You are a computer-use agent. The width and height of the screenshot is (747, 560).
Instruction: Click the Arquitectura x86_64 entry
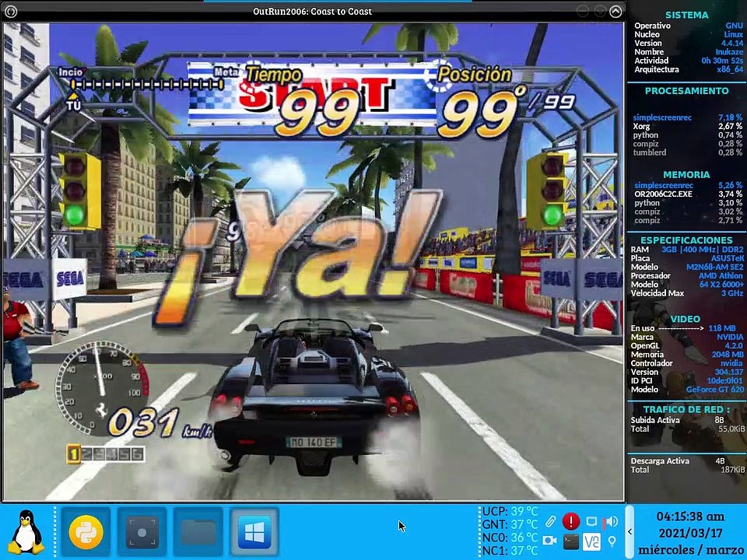tap(689, 69)
